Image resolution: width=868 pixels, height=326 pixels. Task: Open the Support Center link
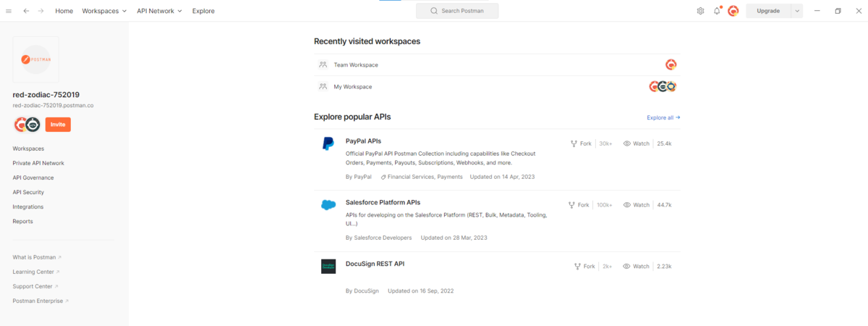(x=35, y=286)
